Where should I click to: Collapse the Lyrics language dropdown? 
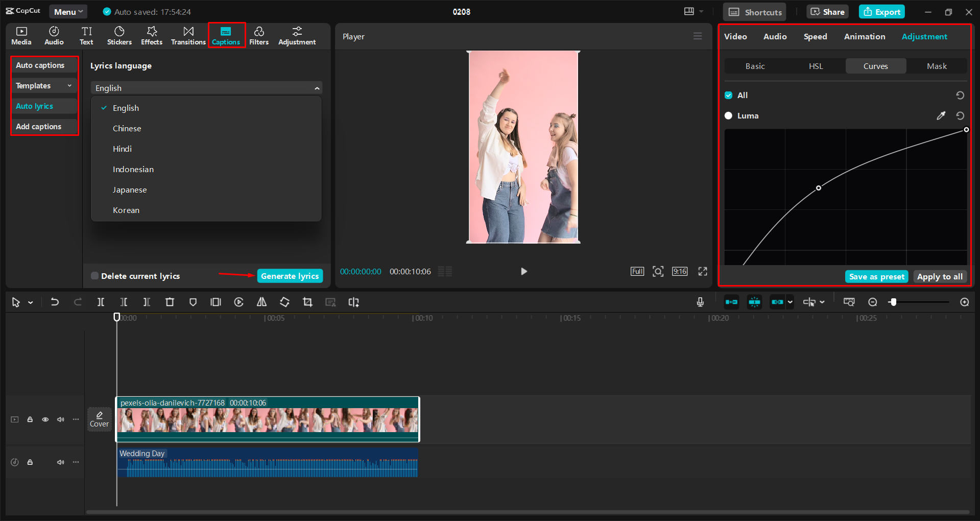[317, 87]
